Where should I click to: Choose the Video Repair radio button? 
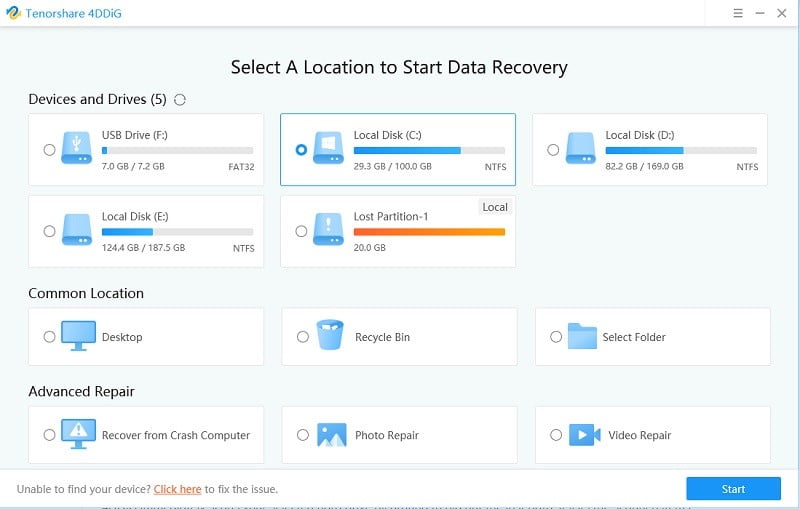click(x=556, y=435)
